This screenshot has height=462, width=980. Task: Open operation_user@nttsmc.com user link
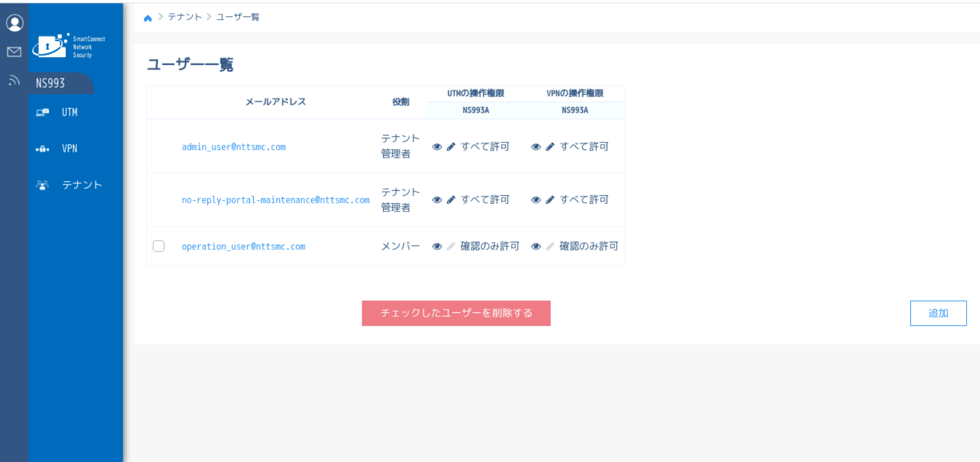coord(244,246)
